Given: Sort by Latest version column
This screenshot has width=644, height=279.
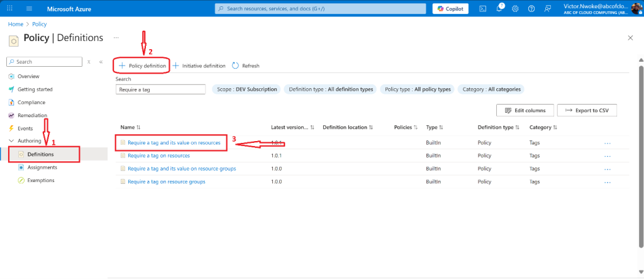Looking at the screenshot, I should [292, 128].
